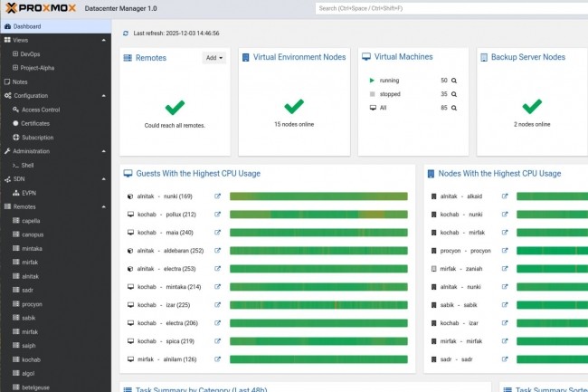Open external link for procyon node row
The width and height of the screenshot is (588, 392).
tap(505, 251)
